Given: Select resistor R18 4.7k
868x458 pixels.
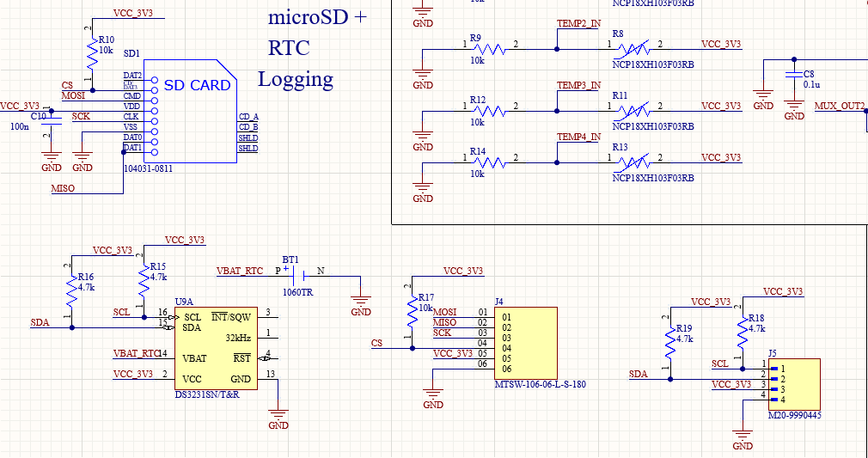Looking at the screenshot, I should pos(743,333).
